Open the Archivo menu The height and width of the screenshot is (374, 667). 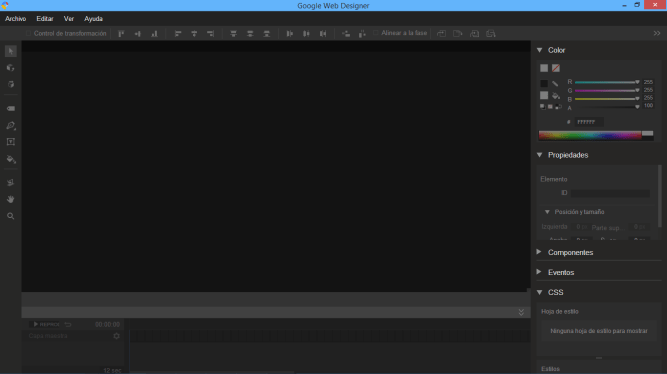pos(15,19)
